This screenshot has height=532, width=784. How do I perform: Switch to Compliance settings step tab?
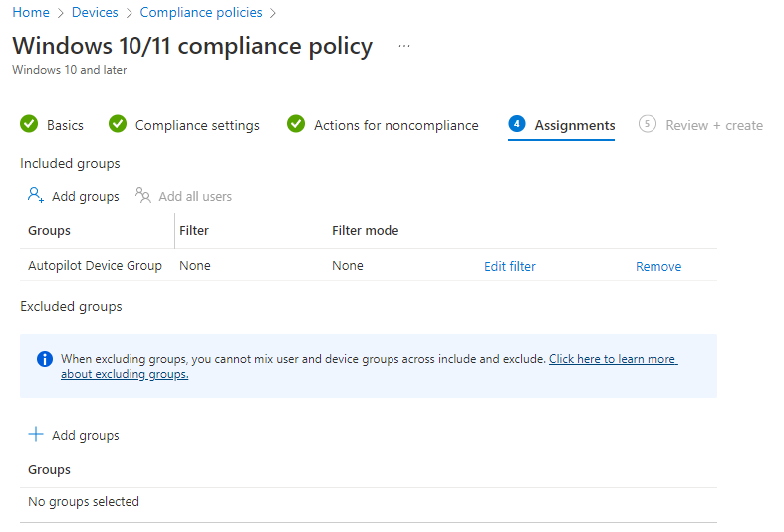tap(197, 125)
